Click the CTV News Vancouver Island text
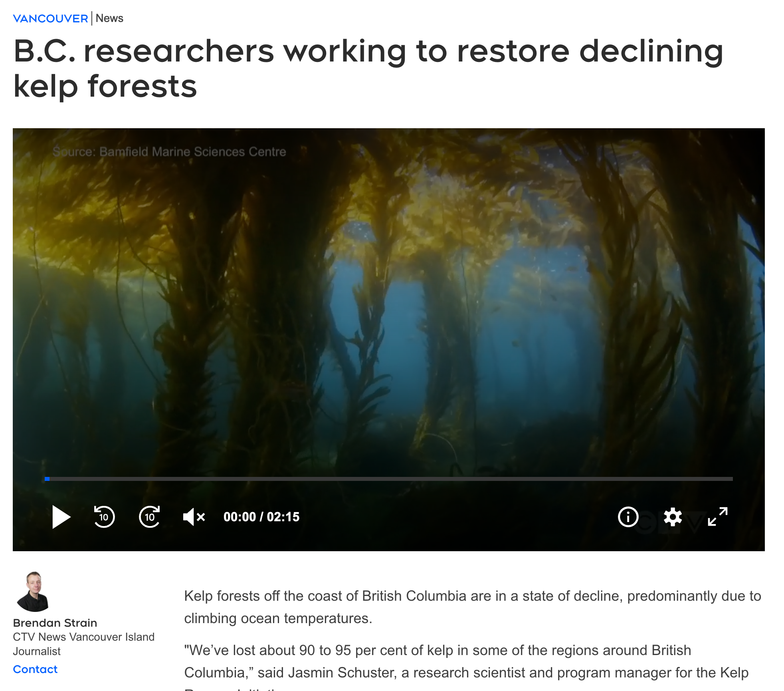This screenshot has height=691, width=784. [83, 637]
